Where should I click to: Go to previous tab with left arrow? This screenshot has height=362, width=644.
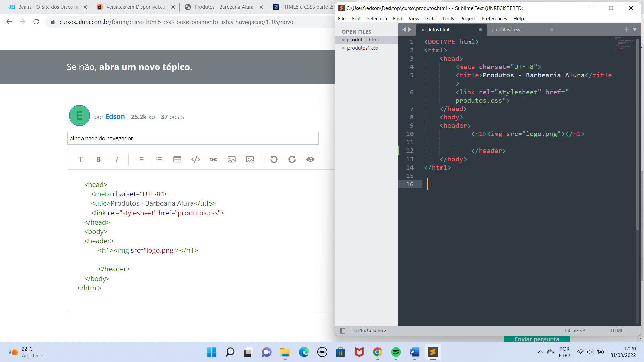tap(404, 30)
